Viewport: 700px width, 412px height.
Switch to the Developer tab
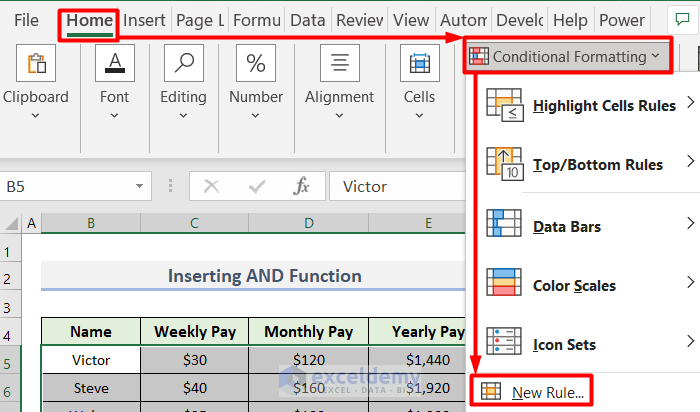pyautogui.click(x=520, y=20)
